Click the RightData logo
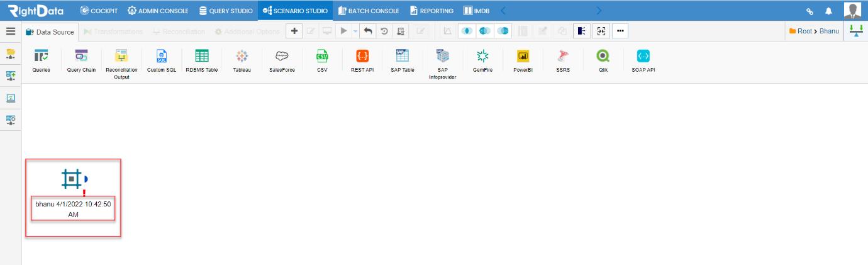This screenshot has height=265, width=868. click(x=40, y=10)
